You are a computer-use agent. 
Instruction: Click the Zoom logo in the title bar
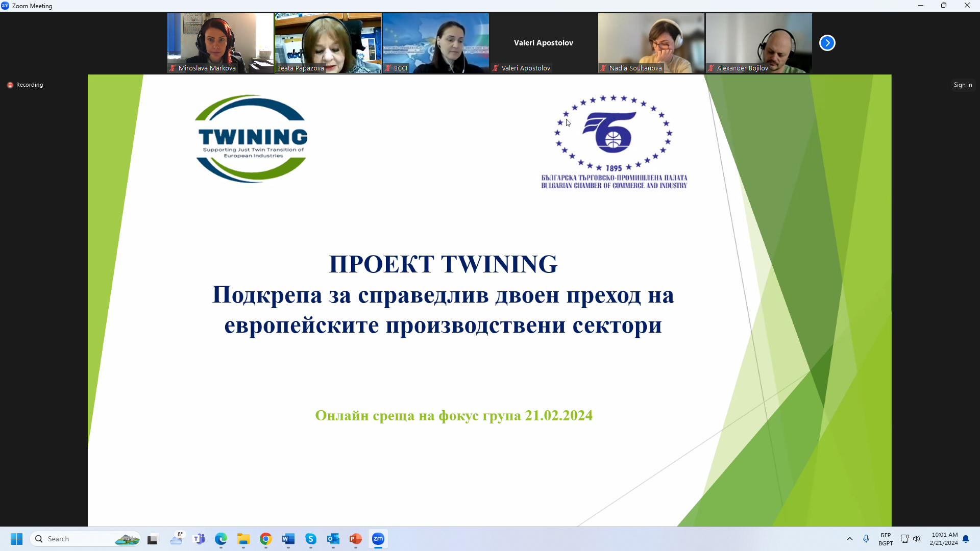[x=5, y=6]
